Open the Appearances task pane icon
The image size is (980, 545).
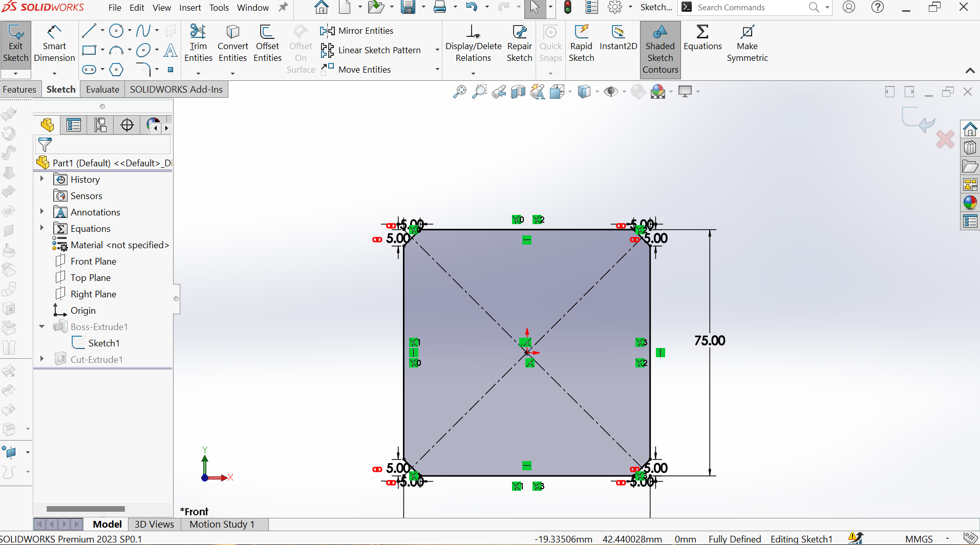[x=970, y=203]
